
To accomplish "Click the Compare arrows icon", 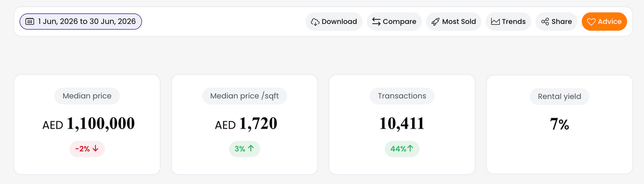I will click(376, 22).
